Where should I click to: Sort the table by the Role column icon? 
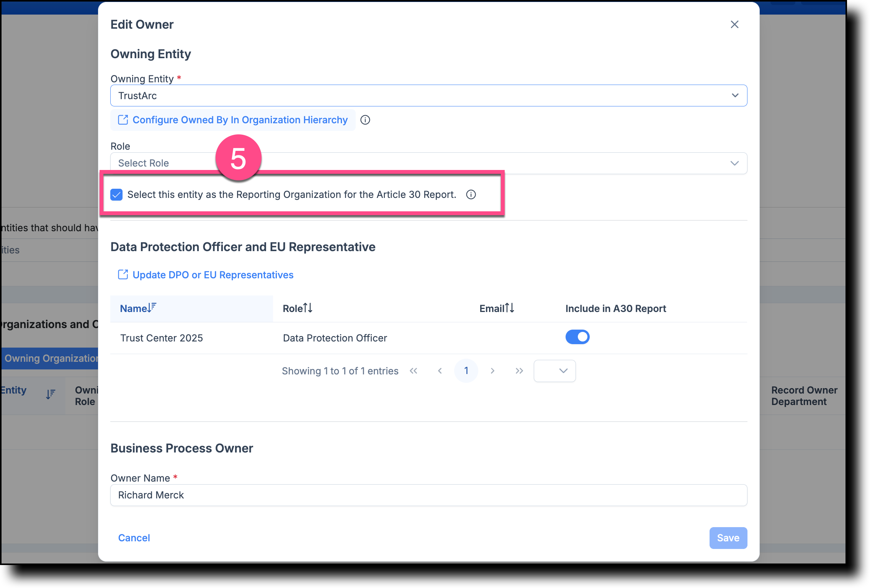pos(308,308)
